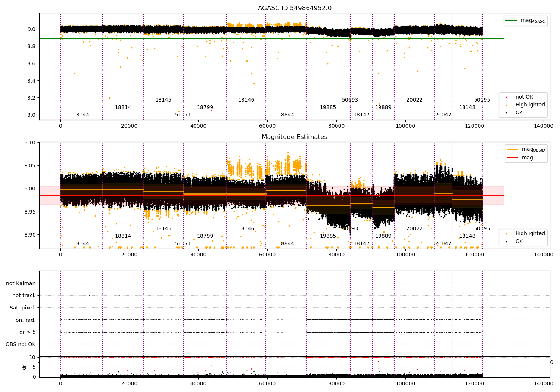The image size is (560, 392).
Task: Click obsid label 19889 in Magnitude Estimates plot
Action: click(383, 236)
